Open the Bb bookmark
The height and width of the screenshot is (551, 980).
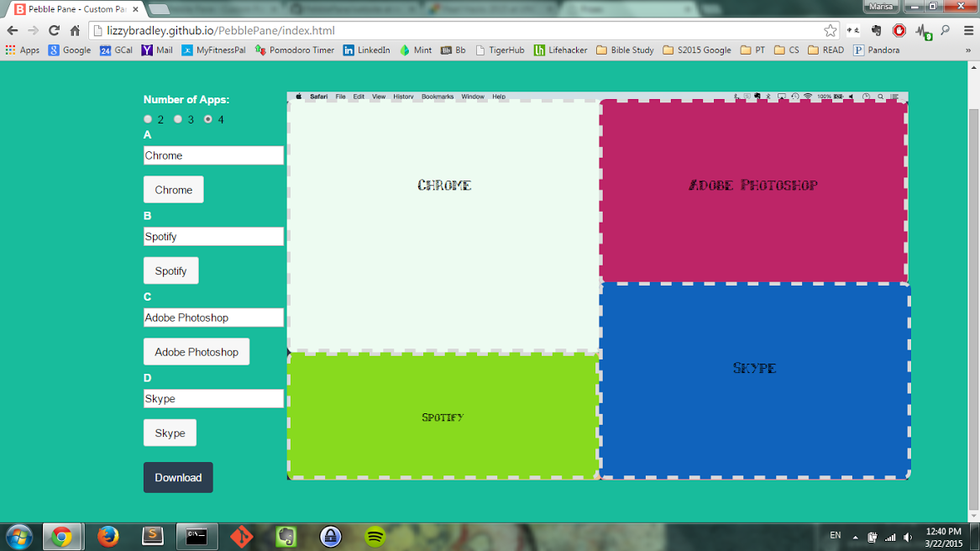coord(453,50)
